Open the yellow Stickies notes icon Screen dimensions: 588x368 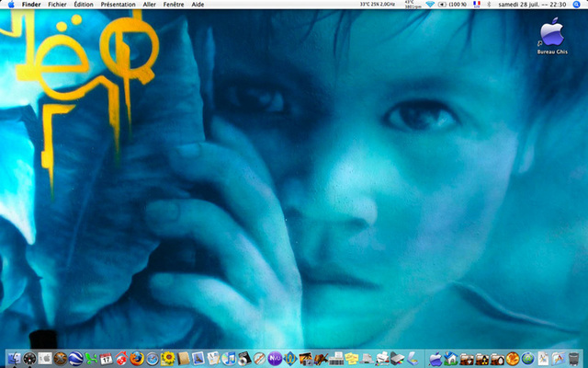(351, 359)
